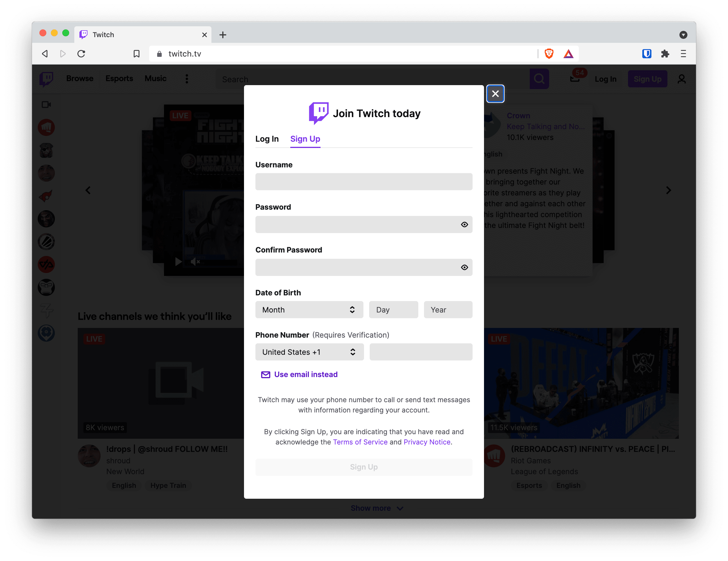
Task: Open a new browser tab
Action: click(223, 35)
